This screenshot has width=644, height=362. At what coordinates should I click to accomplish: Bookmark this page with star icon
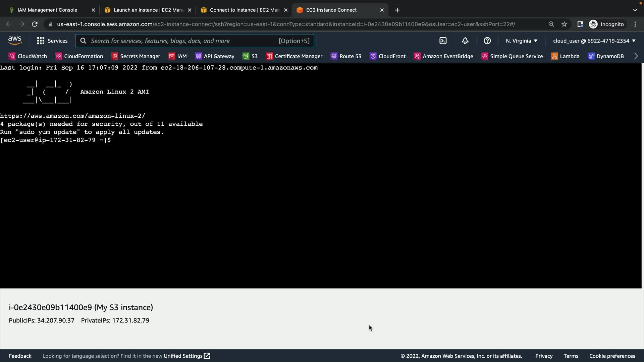click(x=564, y=24)
